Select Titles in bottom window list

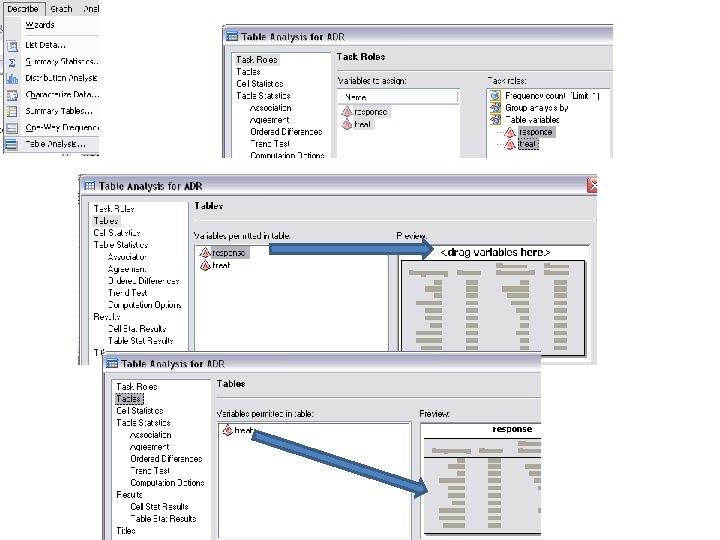tap(126, 530)
